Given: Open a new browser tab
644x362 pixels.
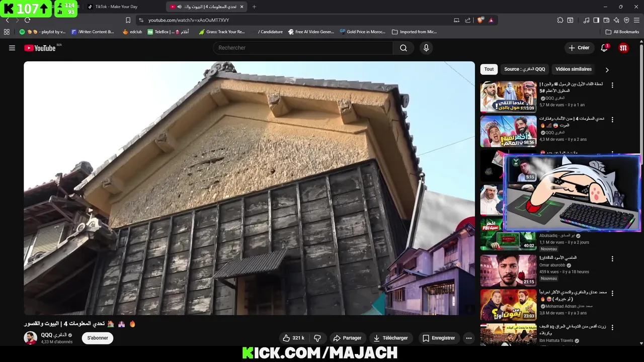Looking at the screenshot, I should 254,7.
